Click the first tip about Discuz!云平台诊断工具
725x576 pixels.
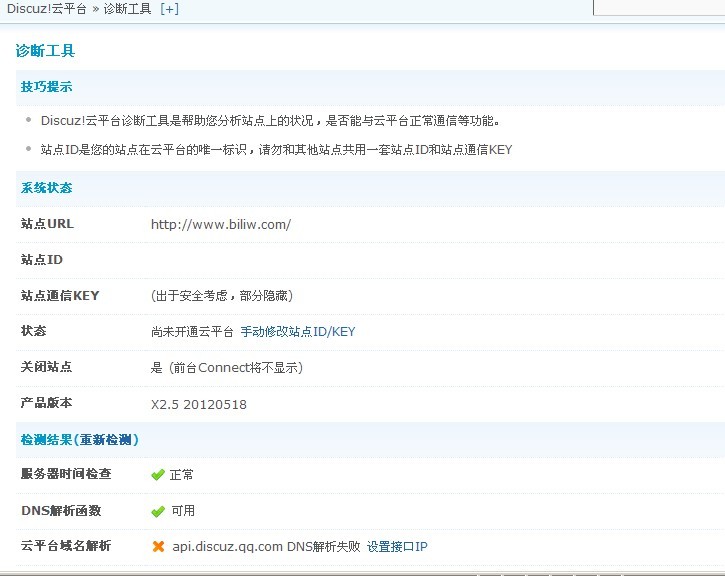[271, 121]
